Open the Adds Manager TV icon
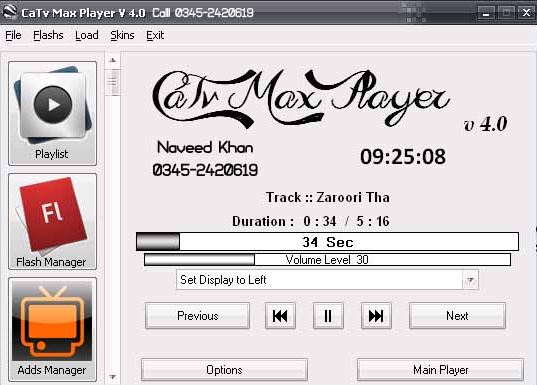 tap(52, 329)
